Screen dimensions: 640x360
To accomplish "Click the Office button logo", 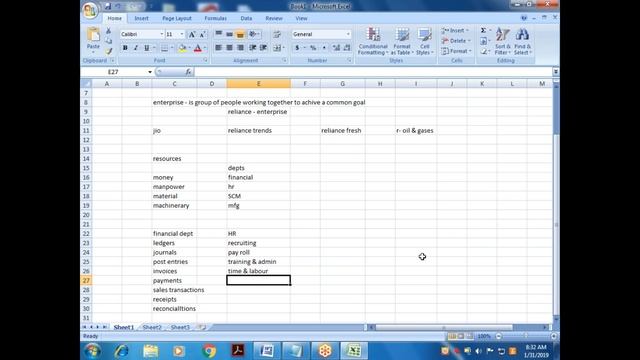I will [x=90, y=9].
